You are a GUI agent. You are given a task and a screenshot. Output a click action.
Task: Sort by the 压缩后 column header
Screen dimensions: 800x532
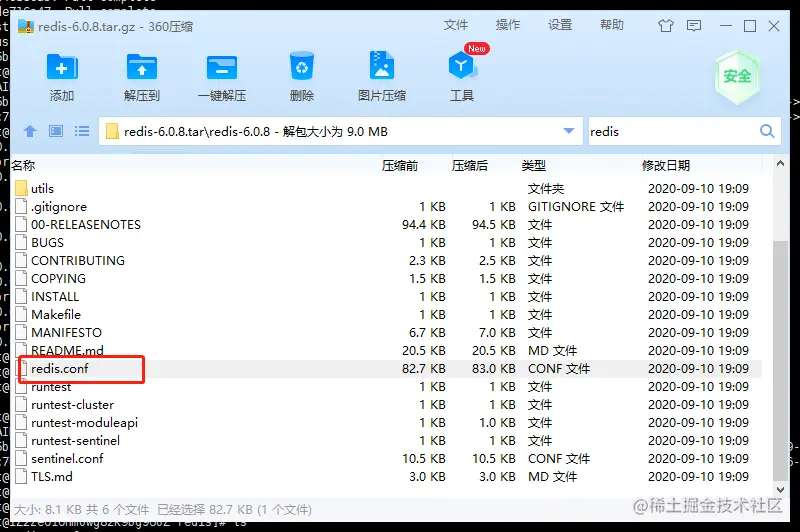[x=469, y=165]
